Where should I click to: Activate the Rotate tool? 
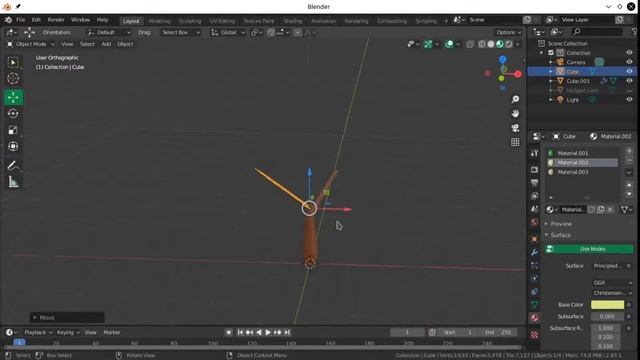13,113
